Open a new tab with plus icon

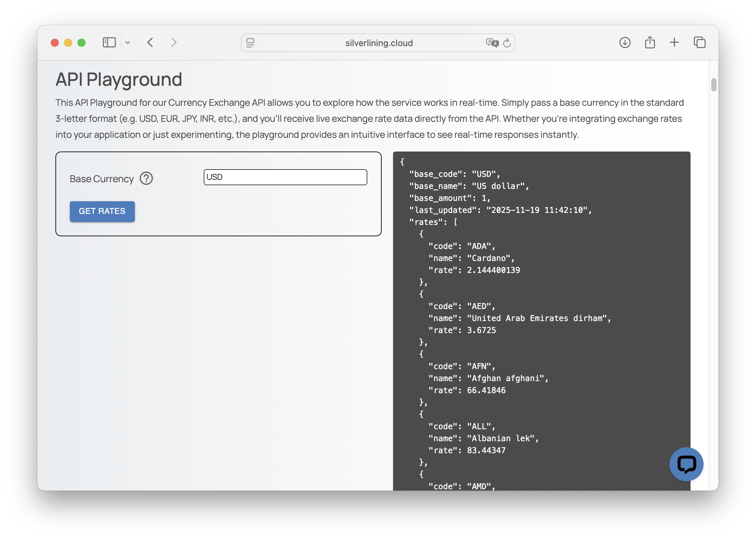point(674,43)
